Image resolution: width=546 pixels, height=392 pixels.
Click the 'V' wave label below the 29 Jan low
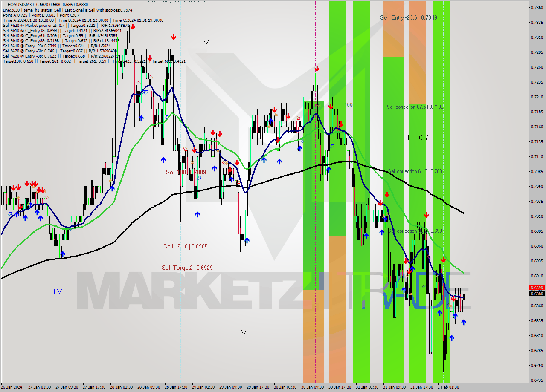click(x=244, y=332)
